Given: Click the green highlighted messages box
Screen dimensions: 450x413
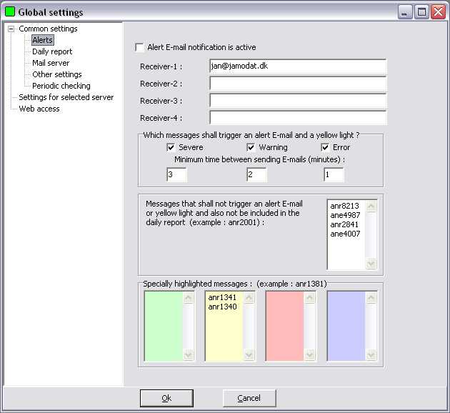Looking at the screenshot, I should [x=164, y=326].
